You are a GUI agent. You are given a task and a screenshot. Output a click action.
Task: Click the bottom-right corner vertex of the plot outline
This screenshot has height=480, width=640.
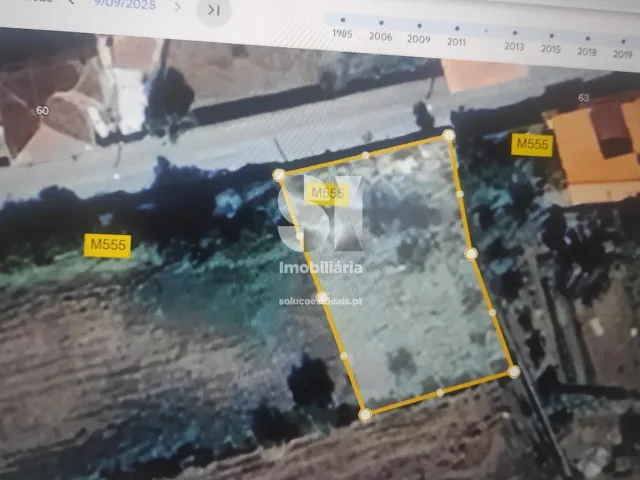pos(513,371)
